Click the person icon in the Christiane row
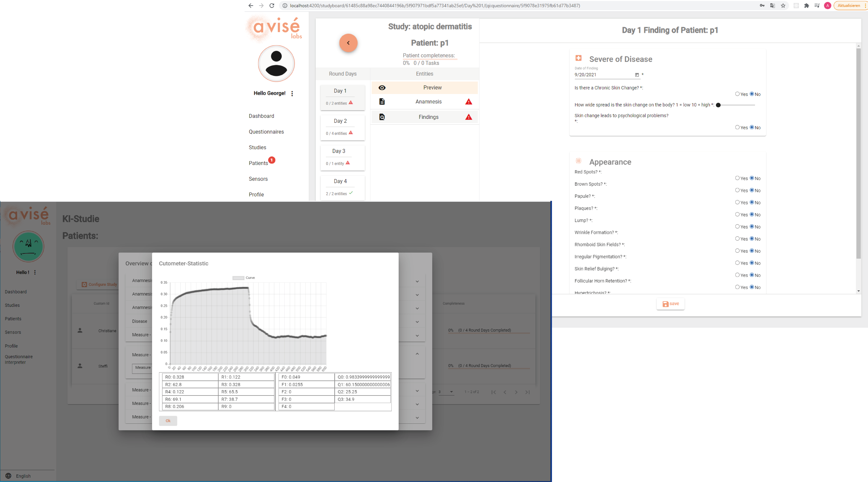Screen dimensions: 868x482 pyautogui.click(x=80, y=330)
